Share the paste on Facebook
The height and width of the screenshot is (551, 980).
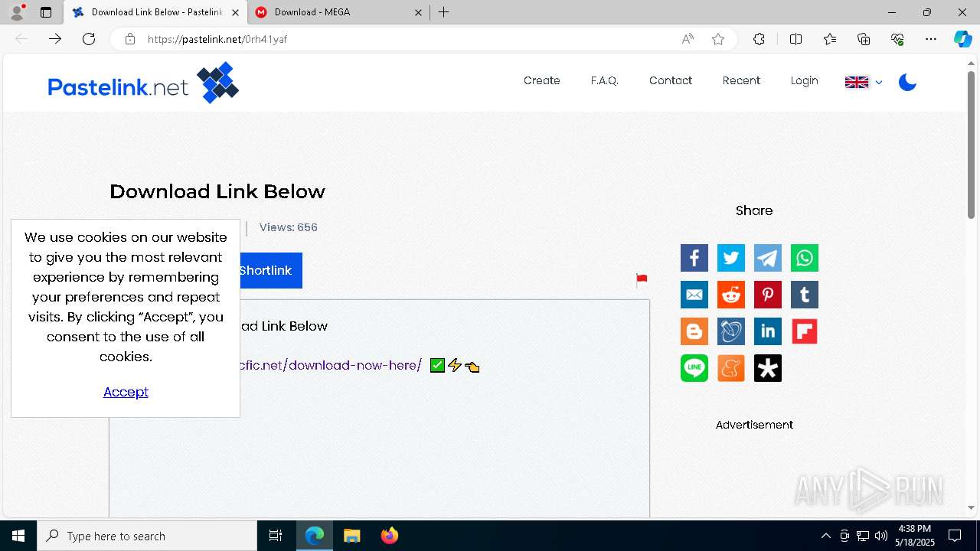(694, 258)
